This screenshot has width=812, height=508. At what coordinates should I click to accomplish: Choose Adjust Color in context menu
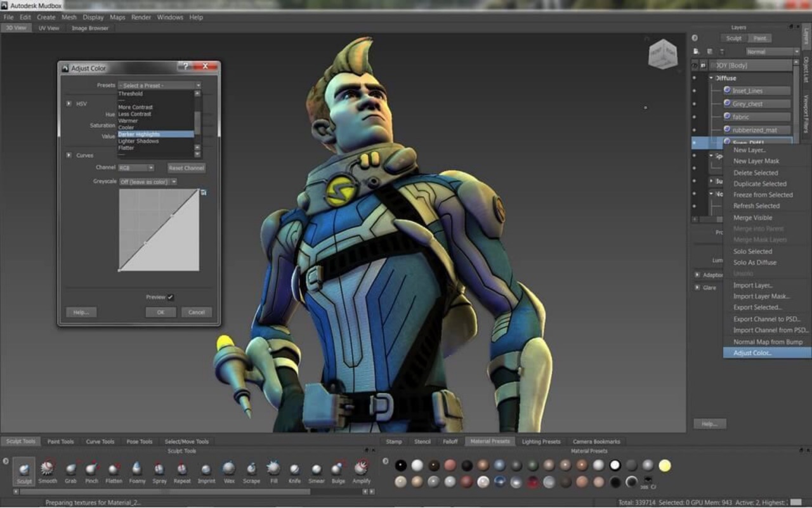click(x=752, y=353)
